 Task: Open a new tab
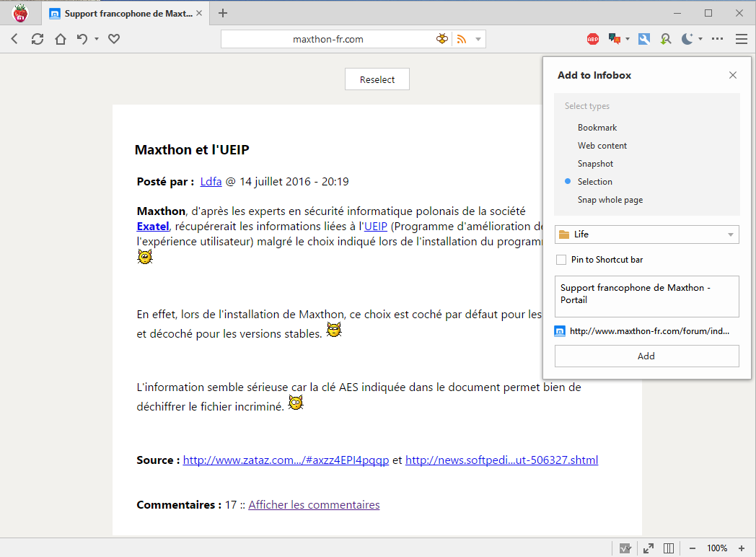pyautogui.click(x=223, y=13)
